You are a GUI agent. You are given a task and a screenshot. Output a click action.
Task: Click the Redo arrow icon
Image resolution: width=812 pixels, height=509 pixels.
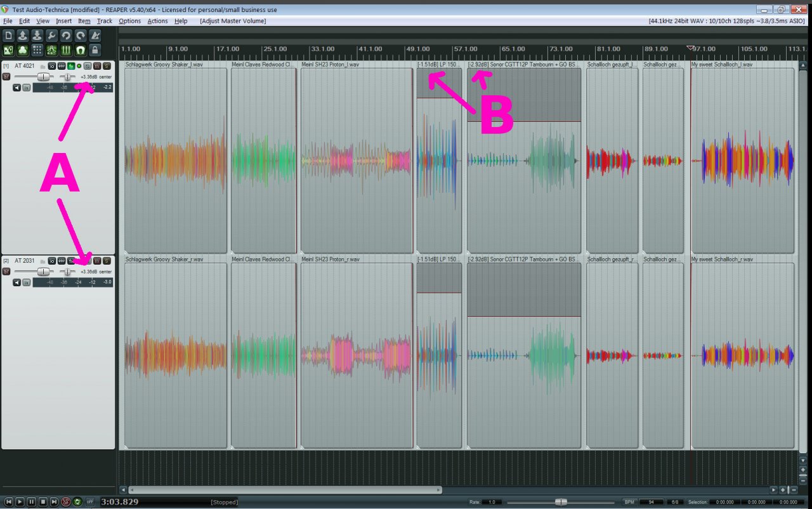81,36
